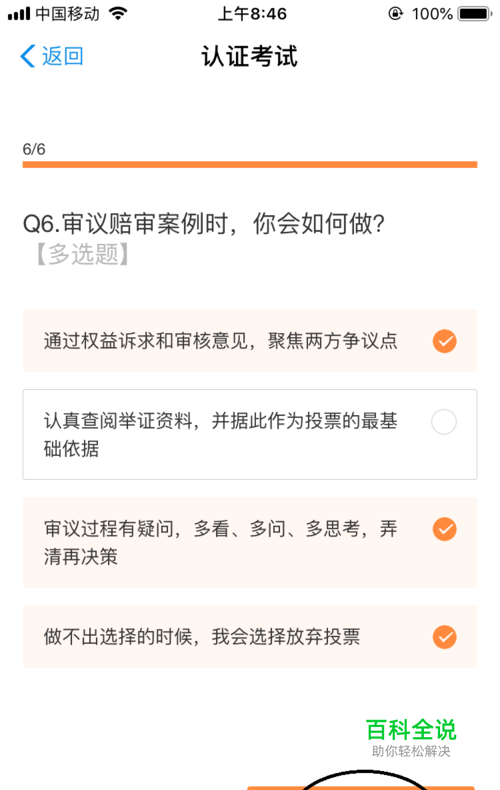Tap the cellular signal bars icon

(19, 14)
